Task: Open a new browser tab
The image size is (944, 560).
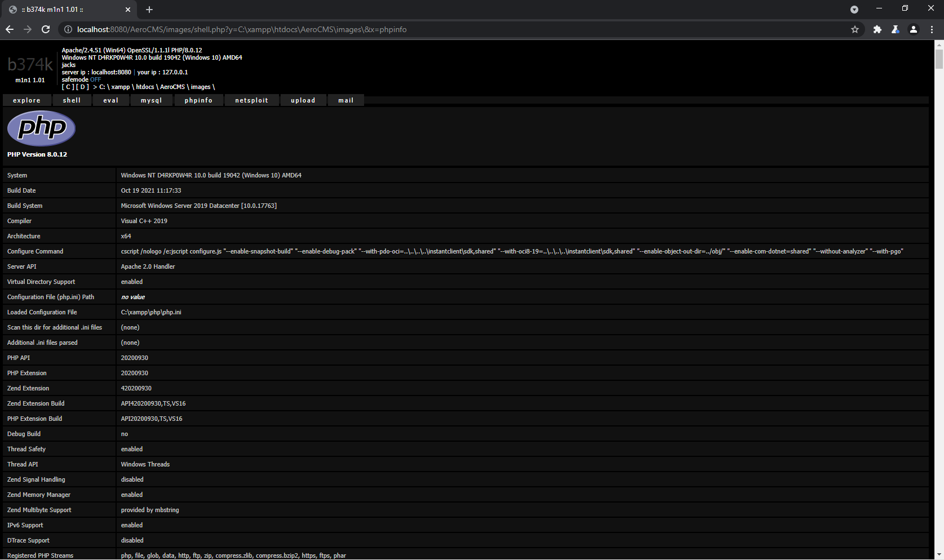Action: click(x=149, y=10)
